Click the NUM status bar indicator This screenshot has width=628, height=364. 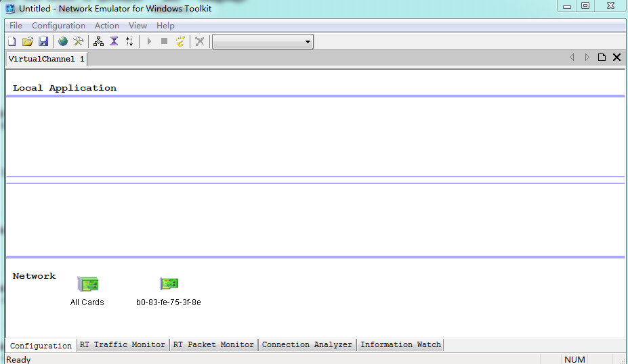click(x=574, y=359)
